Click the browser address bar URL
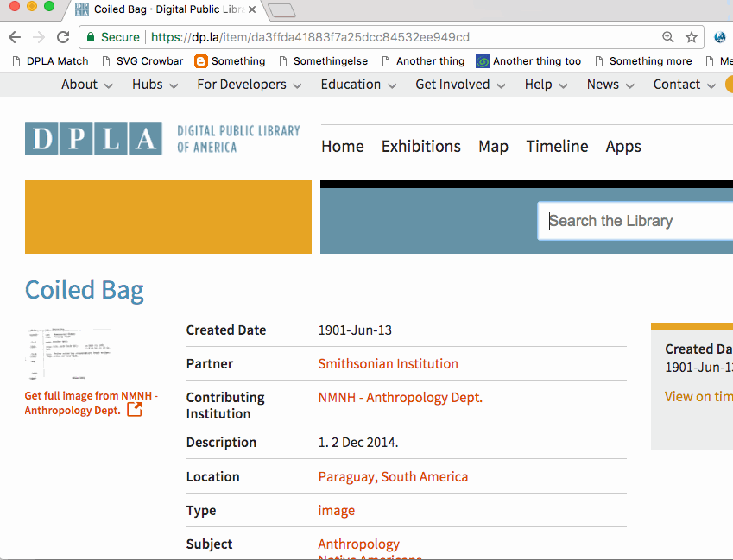 [x=310, y=37]
